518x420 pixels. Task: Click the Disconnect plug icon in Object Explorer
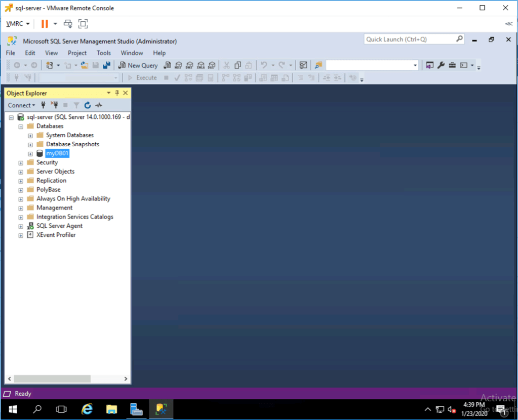pyautogui.click(x=54, y=105)
